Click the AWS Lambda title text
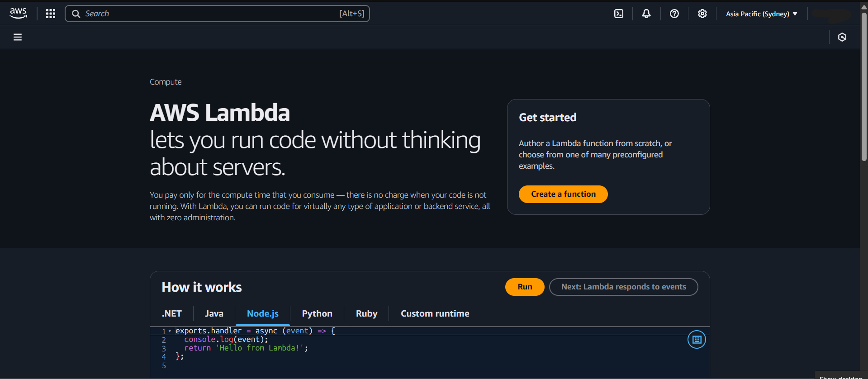The height and width of the screenshot is (379, 868). (x=220, y=113)
